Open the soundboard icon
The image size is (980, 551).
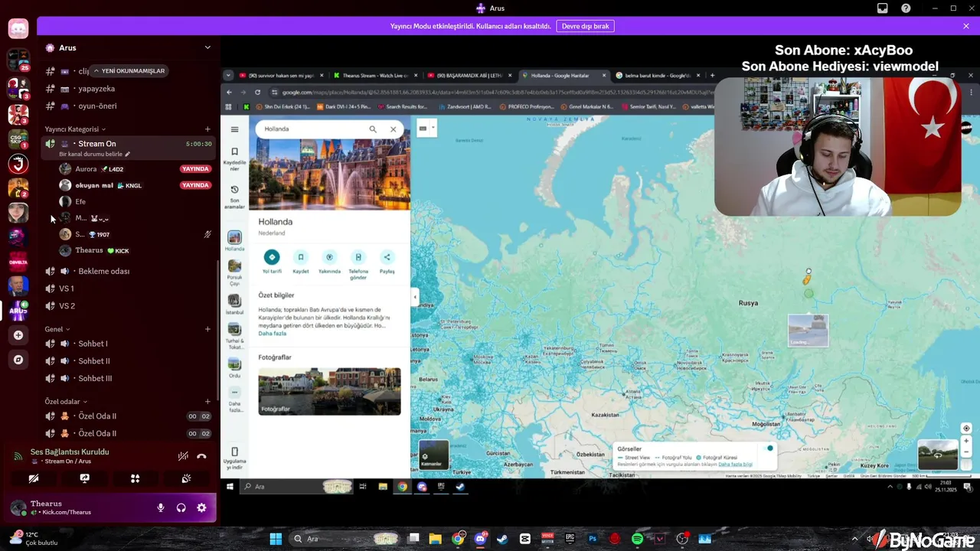click(x=186, y=478)
